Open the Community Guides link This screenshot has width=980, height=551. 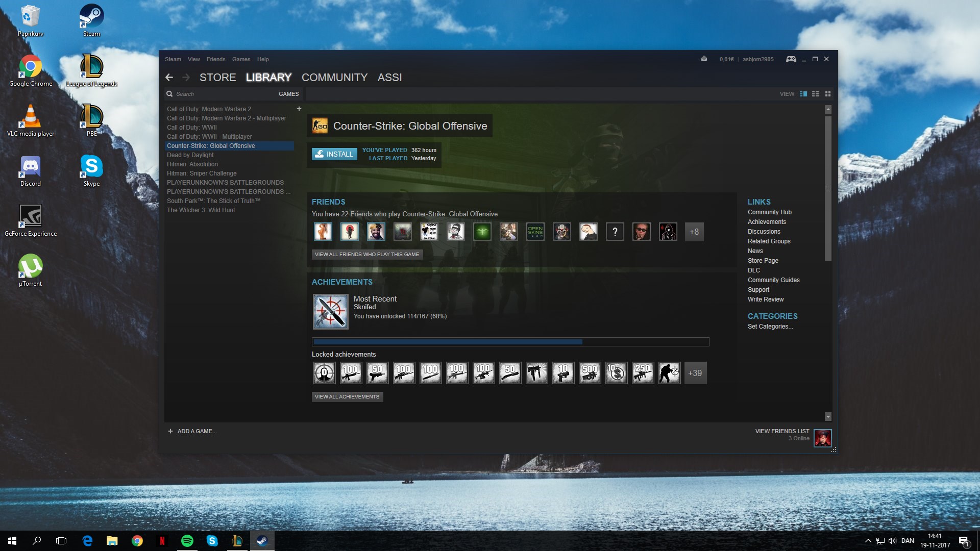click(773, 280)
